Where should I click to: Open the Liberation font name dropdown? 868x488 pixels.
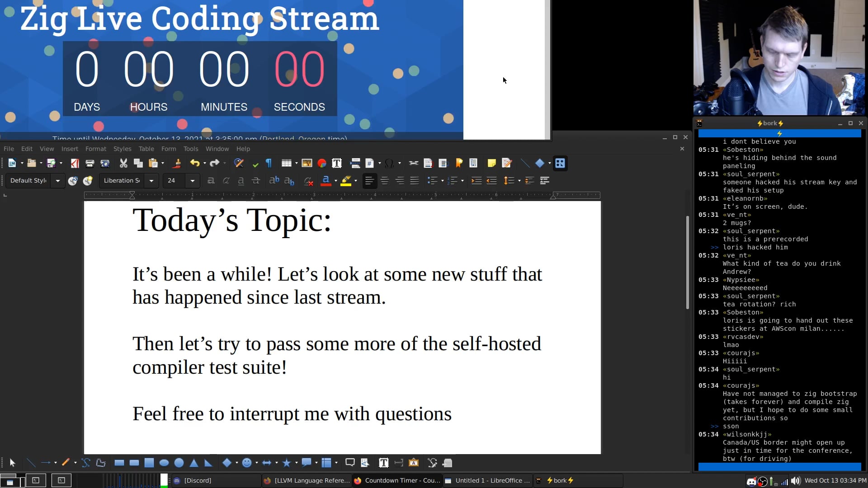(151, 181)
